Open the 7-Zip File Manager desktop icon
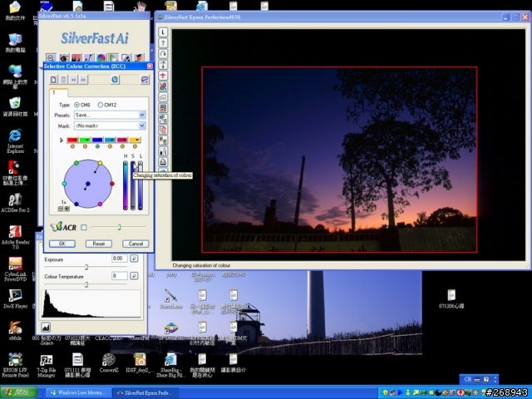Viewport: 532px width, 399px height. click(x=47, y=366)
